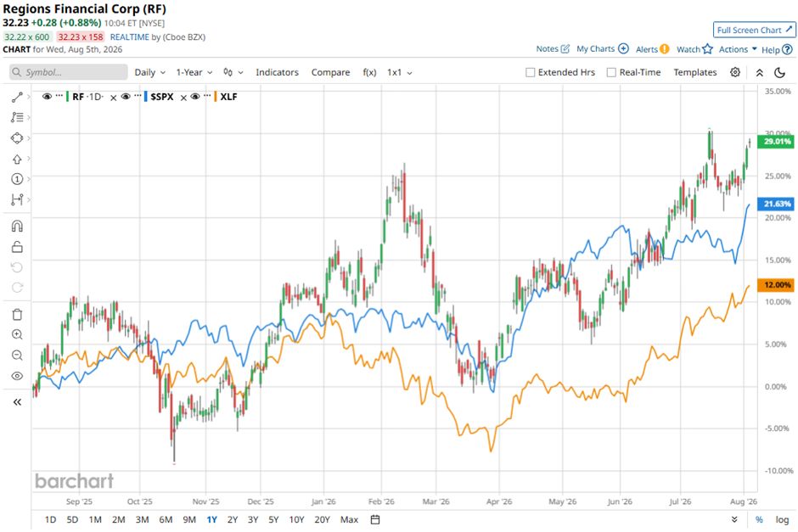The image size is (798, 532).
Task: Select the trend line drawing tool
Action: click(17, 97)
